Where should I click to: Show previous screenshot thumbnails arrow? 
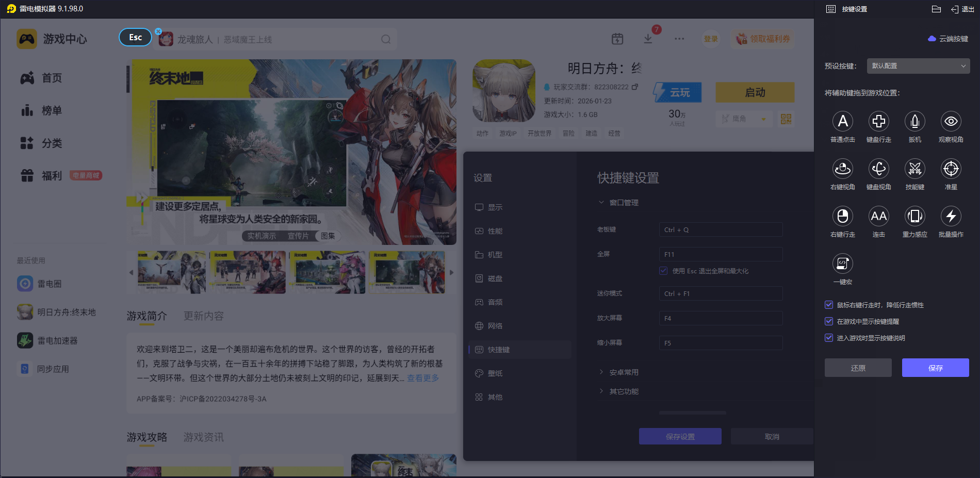click(131, 272)
